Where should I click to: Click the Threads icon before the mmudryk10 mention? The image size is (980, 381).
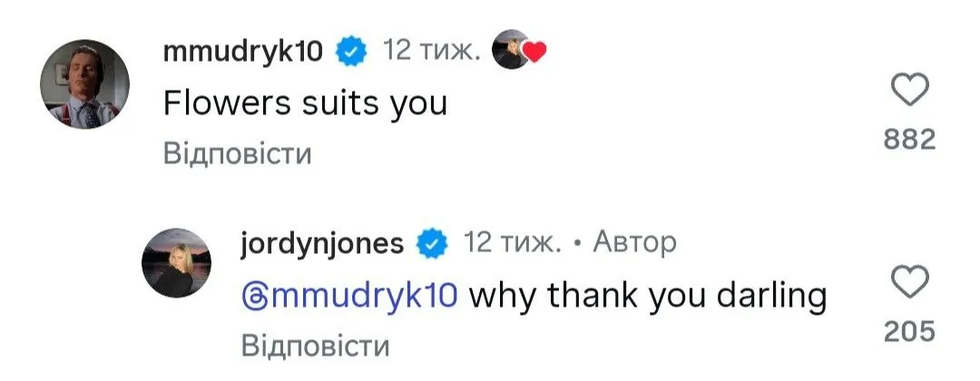point(252,296)
